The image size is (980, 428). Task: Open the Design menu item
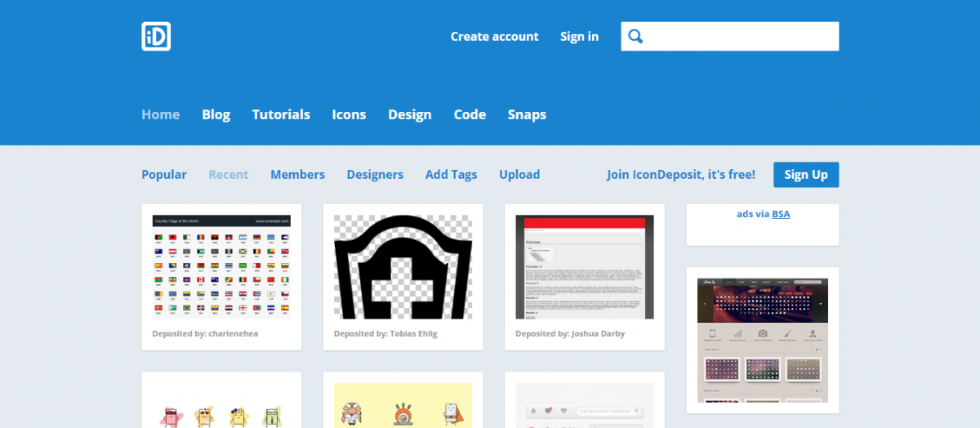(410, 114)
